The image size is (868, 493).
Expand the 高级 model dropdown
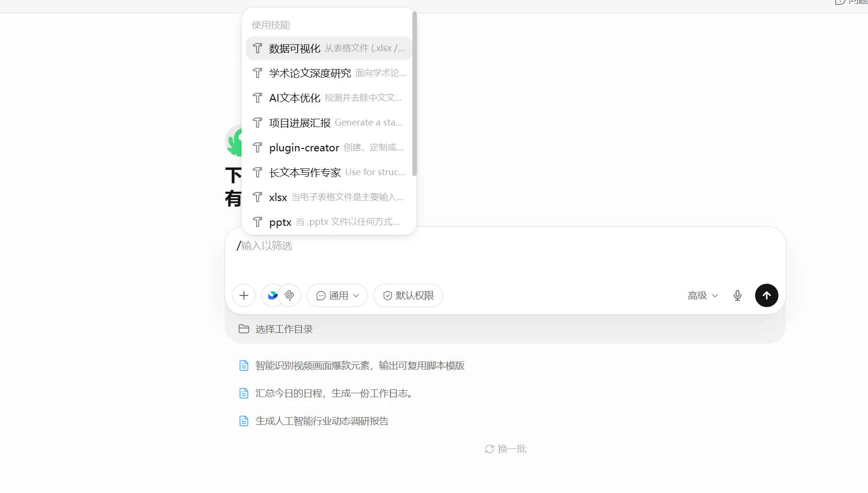point(702,295)
